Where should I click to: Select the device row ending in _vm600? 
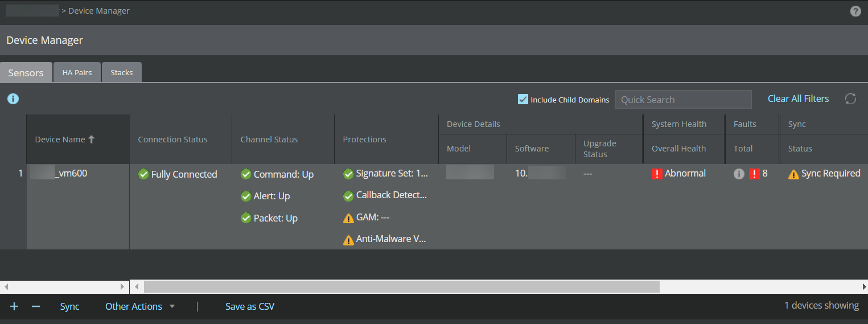434,207
